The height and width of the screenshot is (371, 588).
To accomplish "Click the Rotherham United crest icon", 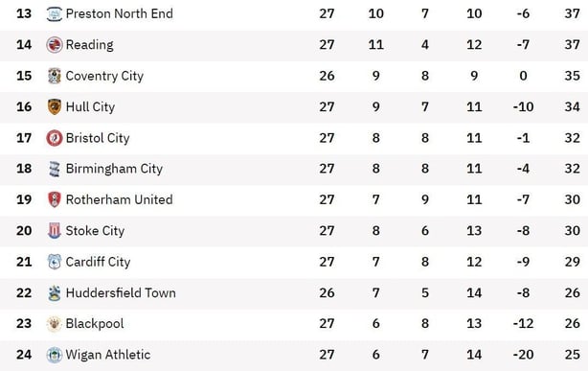I will 55,199.
